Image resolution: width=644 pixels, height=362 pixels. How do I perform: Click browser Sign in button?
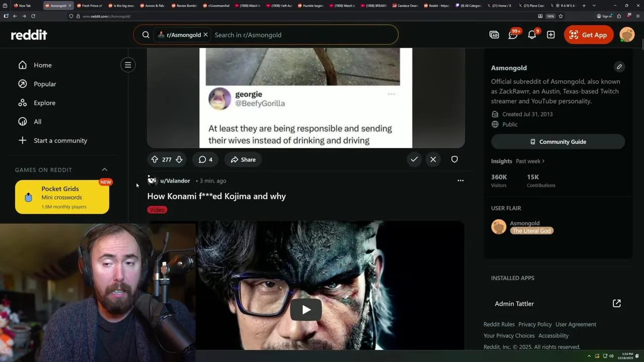[604, 16]
